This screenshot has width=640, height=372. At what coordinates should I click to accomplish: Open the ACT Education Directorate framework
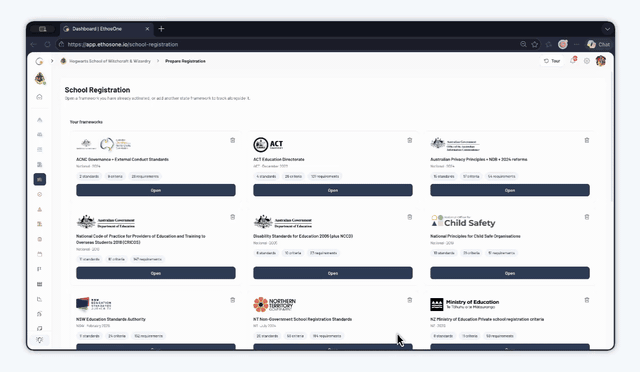click(x=333, y=190)
